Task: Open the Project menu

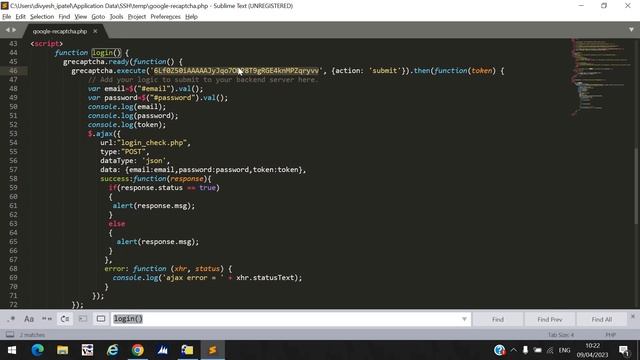Action: pos(137,17)
